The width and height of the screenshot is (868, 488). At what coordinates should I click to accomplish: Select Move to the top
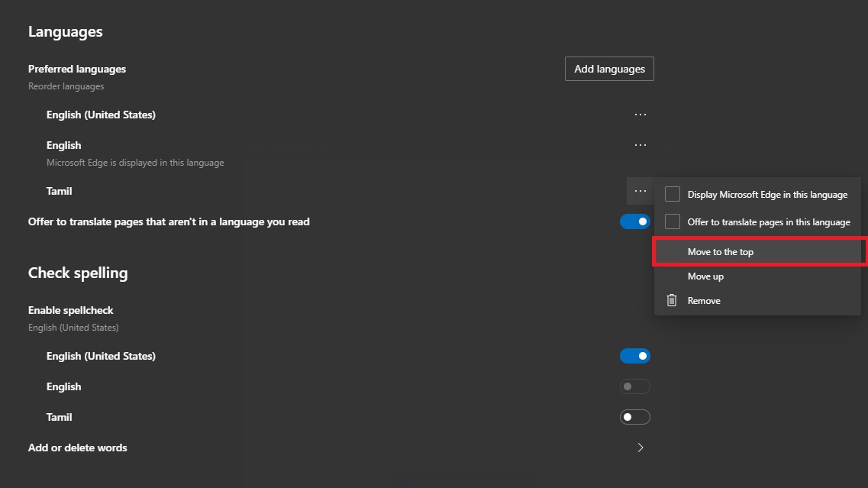(721, 251)
